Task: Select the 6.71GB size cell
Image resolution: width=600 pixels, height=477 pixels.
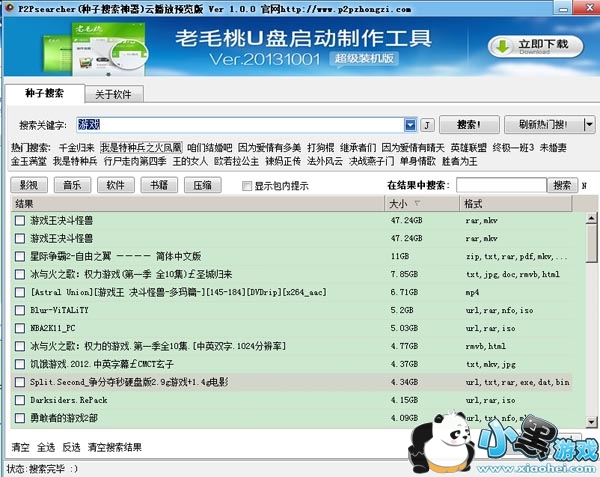Action: pyautogui.click(x=404, y=292)
